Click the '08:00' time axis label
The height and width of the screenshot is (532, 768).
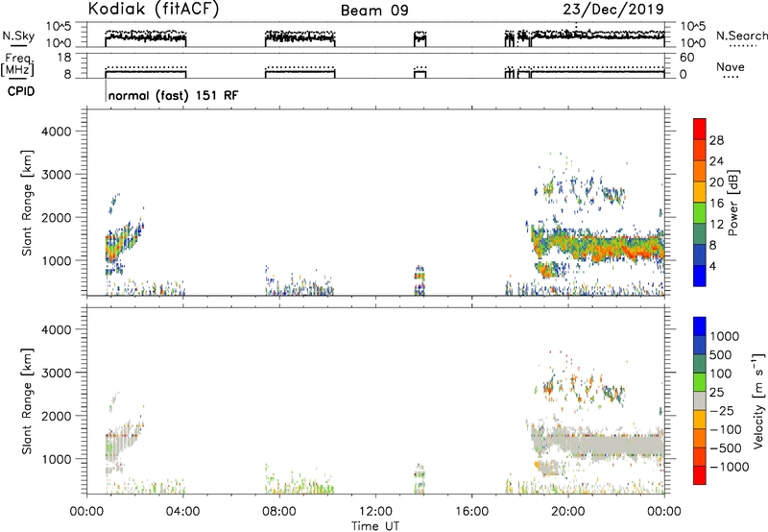coord(279,512)
